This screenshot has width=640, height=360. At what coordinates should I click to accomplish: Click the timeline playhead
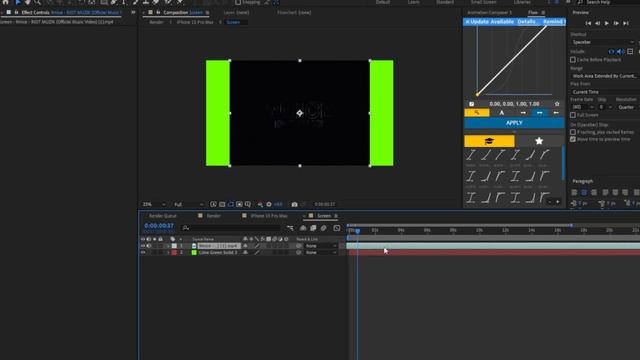pos(358,231)
